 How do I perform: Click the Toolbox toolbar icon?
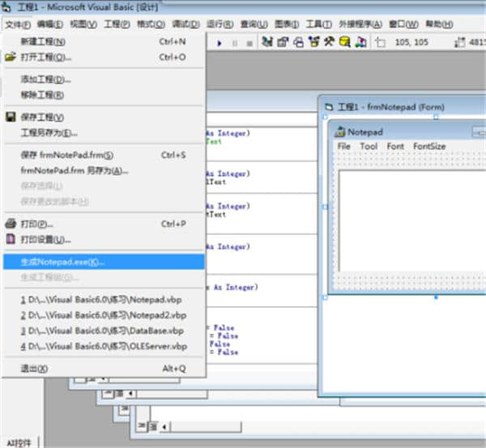329,42
